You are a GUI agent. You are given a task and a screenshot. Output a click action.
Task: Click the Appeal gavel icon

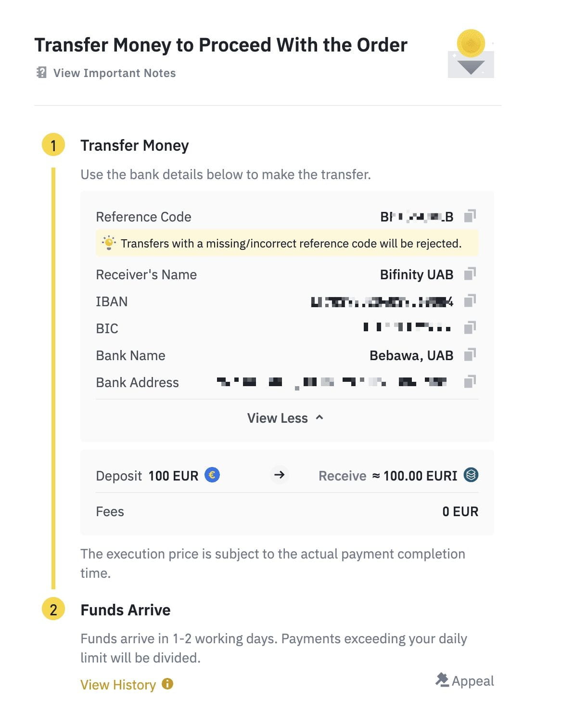coord(442,679)
